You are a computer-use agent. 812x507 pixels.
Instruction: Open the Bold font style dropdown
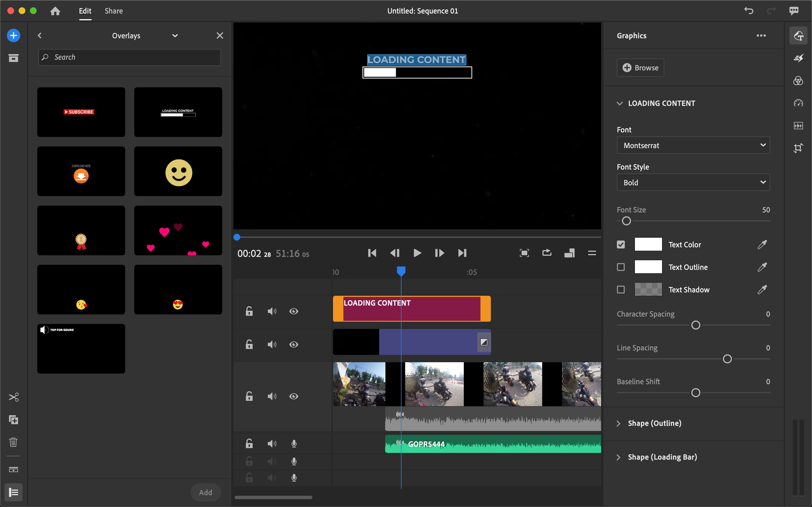click(693, 183)
